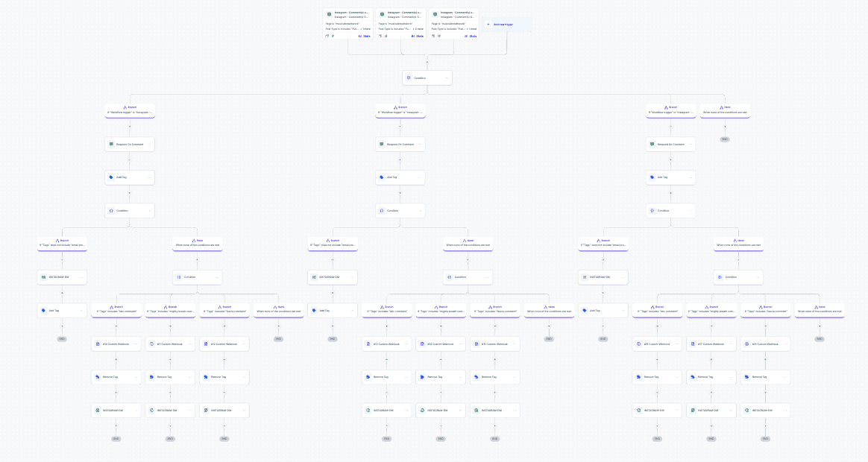This screenshot has height=462, width=868.
Task: Select 'mighty breath' Branch header above #17 Custom Webhook
Action: (x=711, y=309)
